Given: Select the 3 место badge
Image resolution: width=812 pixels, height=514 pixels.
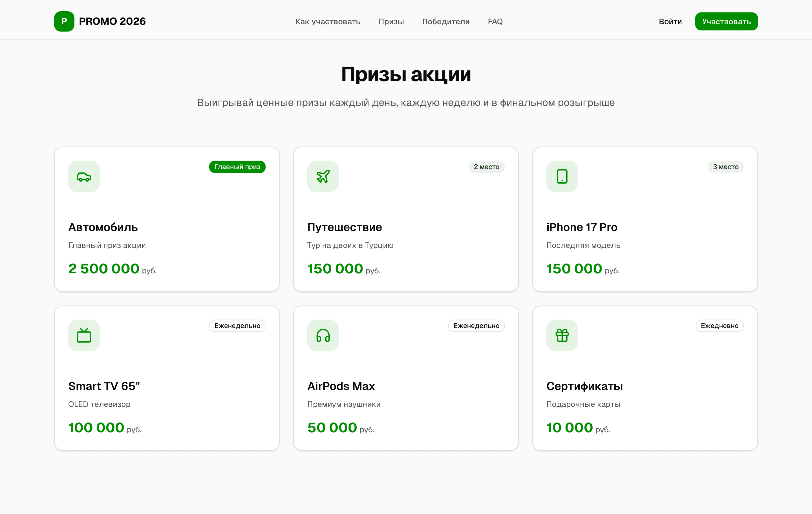Looking at the screenshot, I should coord(726,167).
